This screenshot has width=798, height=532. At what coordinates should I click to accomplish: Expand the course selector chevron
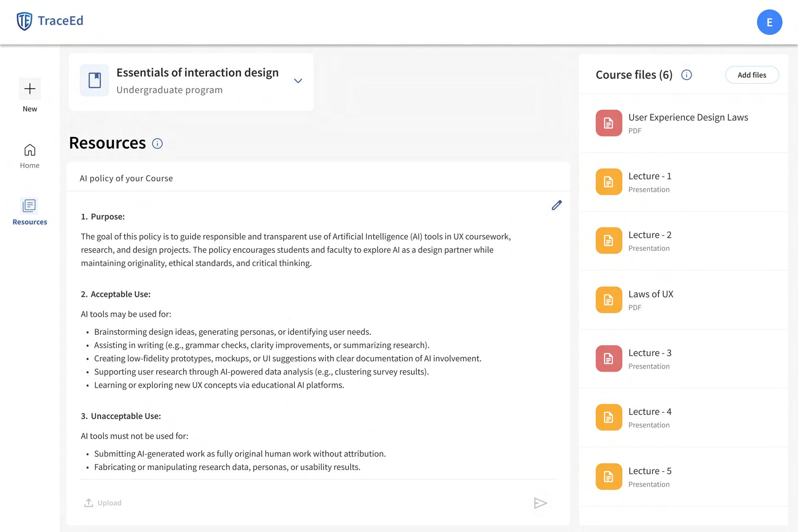298,81
